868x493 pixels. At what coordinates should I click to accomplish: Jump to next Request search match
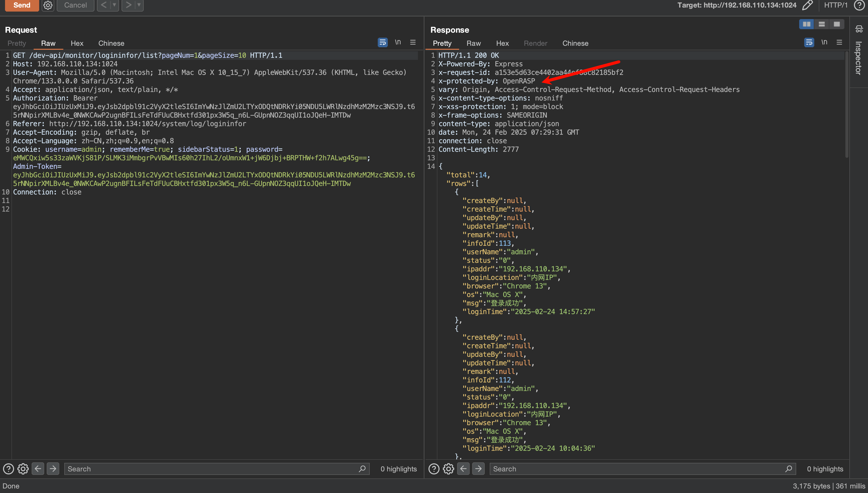[53, 469]
